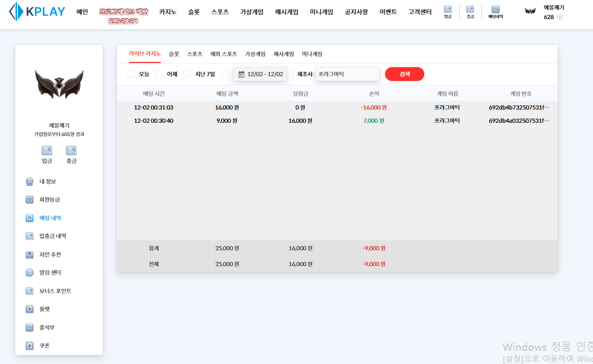Click the sidebar 출금 wallet icon
593x364 pixels.
pyautogui.click(x=71, y=151)
